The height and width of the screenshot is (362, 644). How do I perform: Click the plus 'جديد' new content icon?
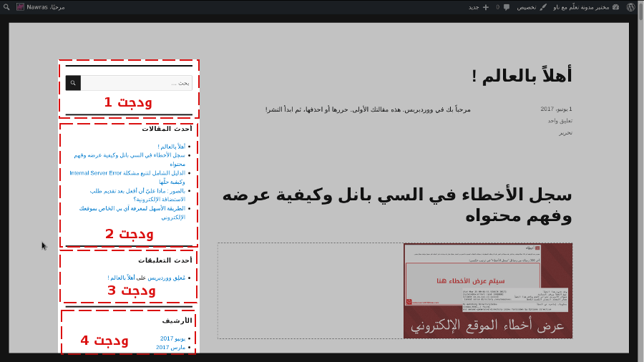[486, 7]
